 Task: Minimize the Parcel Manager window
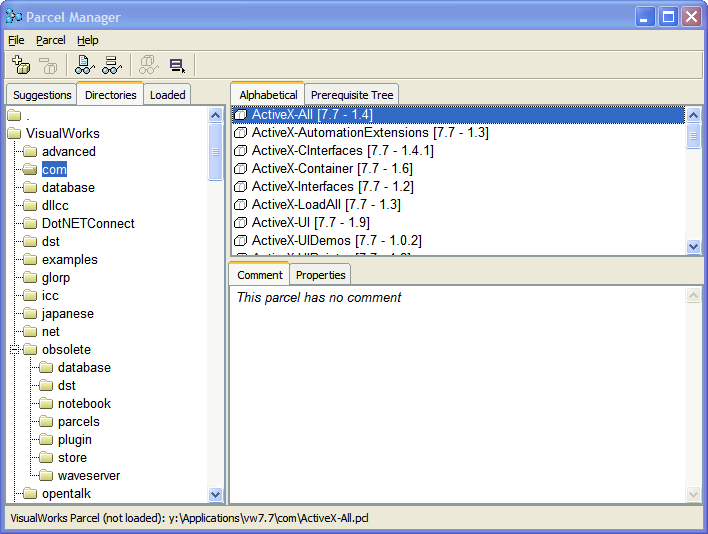click(645, 17)
